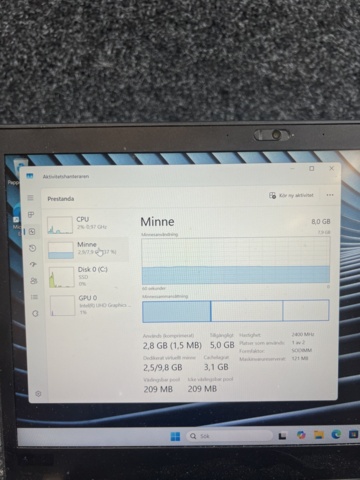Click the '2400 MHz' speed value
This screenshot has height=480, width=360.
coord(303,334)
